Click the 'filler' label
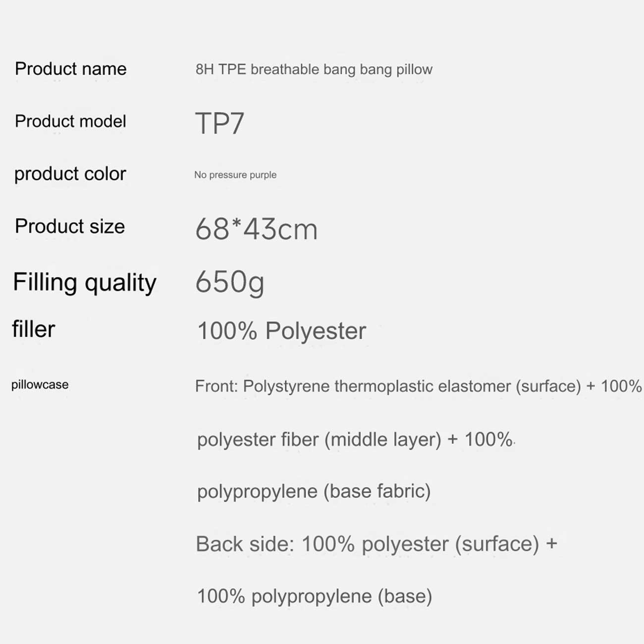 point(34,329)
